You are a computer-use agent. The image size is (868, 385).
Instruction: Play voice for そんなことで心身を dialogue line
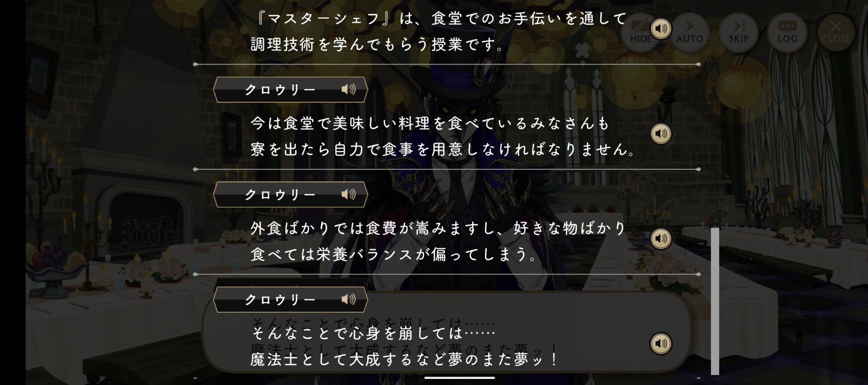click(x=661, y=343)
